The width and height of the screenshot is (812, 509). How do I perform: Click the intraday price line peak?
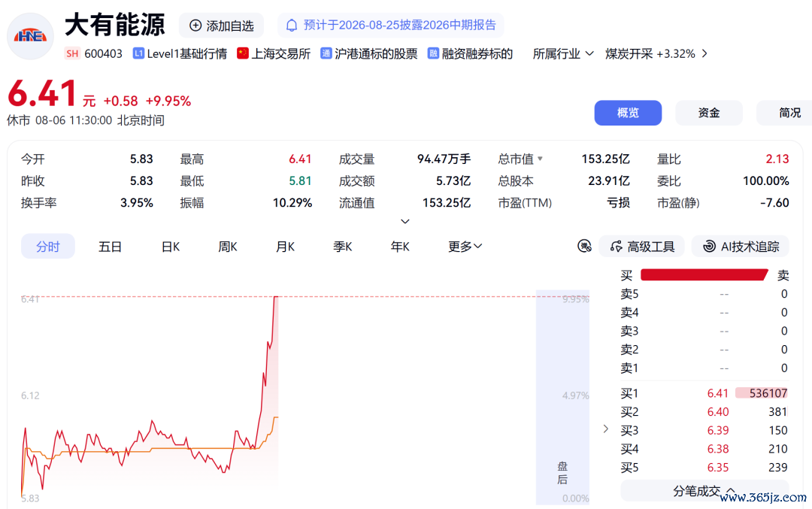276,297
